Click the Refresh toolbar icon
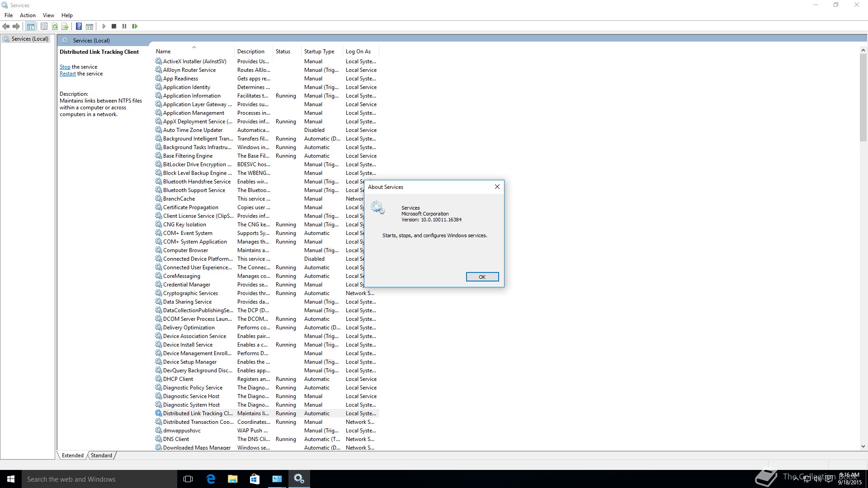This screenshot has width=868, height=488. coord(55,26)
